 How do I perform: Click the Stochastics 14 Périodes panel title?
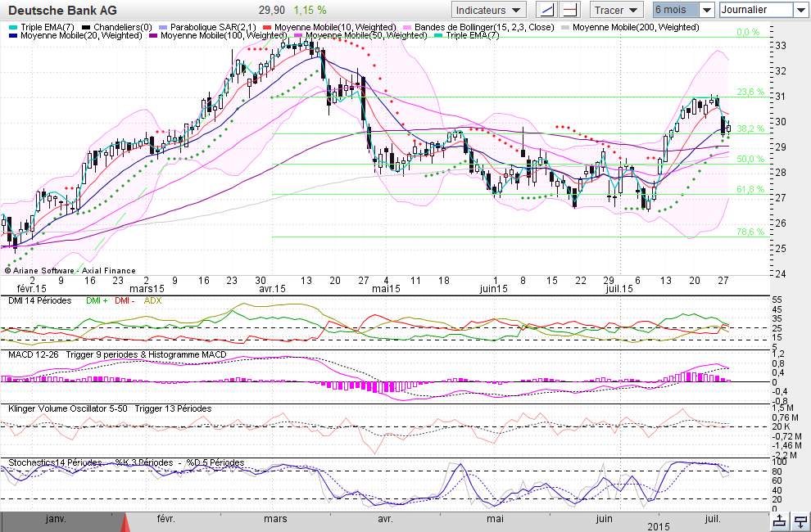[126, 462]
